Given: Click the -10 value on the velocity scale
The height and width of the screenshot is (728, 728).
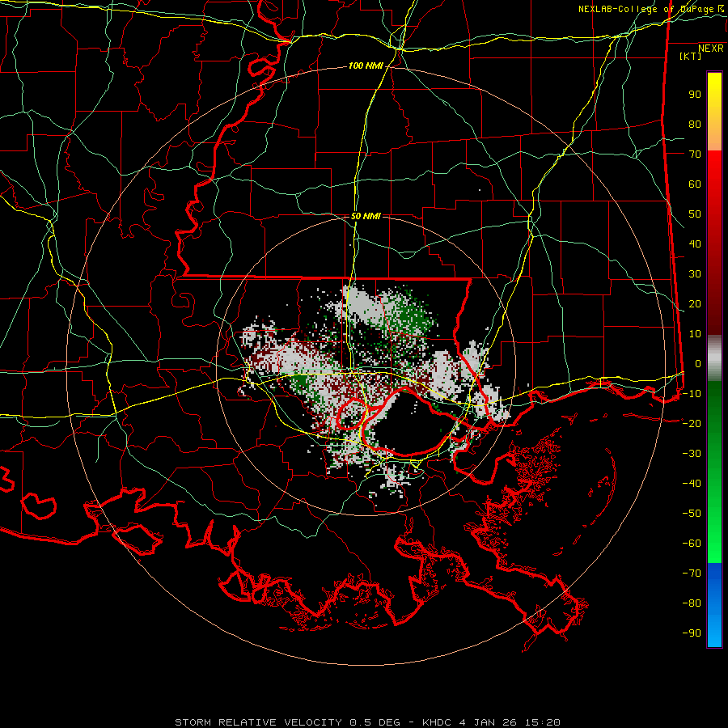Looking at the screenshot, I should pos(692,394).
